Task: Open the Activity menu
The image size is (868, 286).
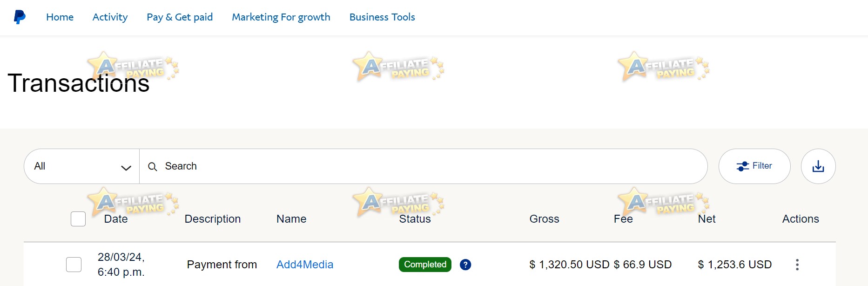Action: click(x=110, y=17)
